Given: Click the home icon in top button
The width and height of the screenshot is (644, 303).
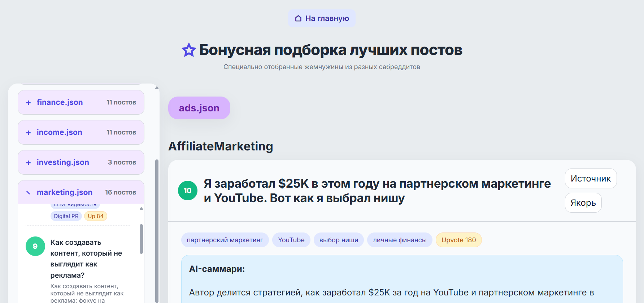Looking at the screenshot, I should [298, 18].
